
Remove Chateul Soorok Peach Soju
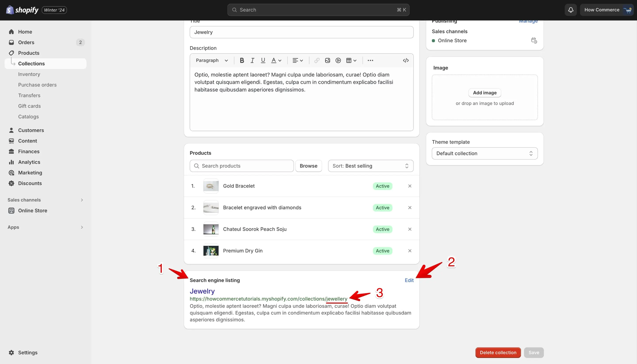410,229
